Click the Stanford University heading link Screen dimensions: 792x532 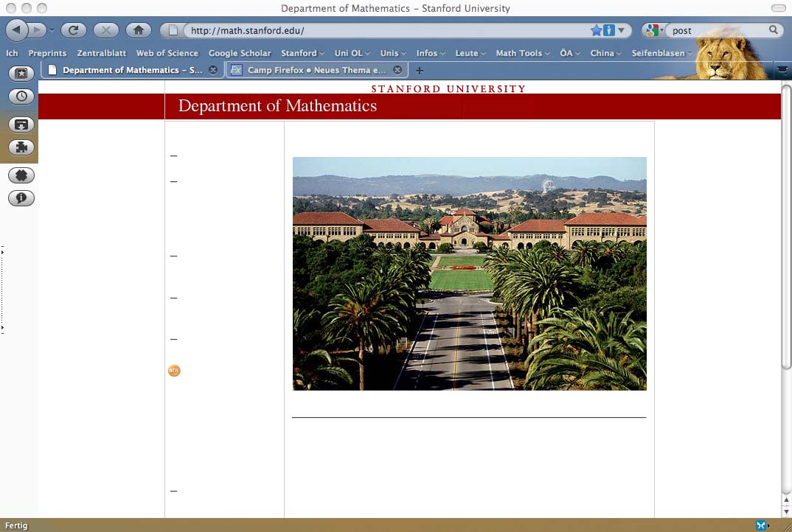448,89
